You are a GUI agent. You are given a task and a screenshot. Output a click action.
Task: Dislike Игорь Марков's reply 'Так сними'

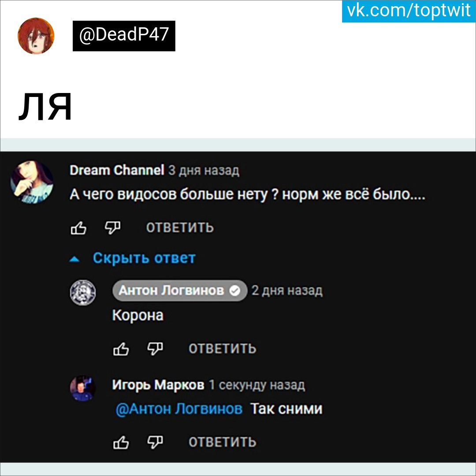(155, 443)
